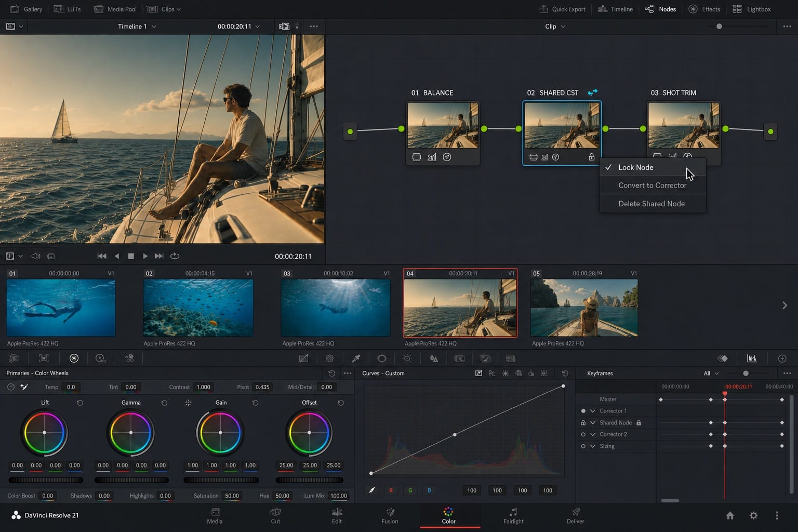Expand the Corrector 1 keyframe track
This screenshot has width=798, height=532.
pyautogui.click(x=592, y=411)
